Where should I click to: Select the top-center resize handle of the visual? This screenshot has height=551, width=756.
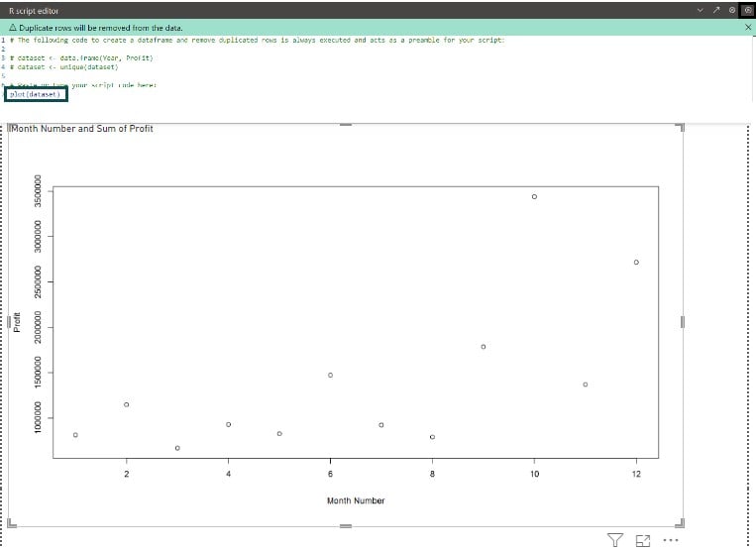click(346, 125)
